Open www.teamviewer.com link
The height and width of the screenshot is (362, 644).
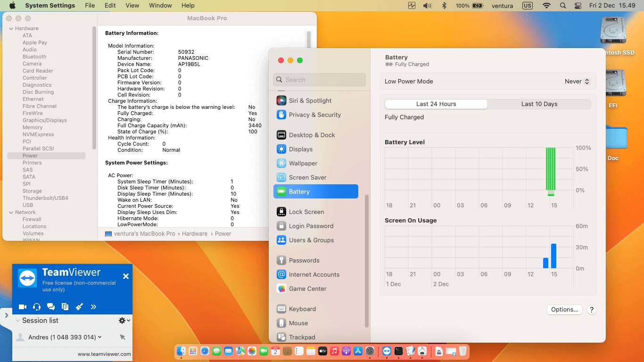click(x=104, y=354)
